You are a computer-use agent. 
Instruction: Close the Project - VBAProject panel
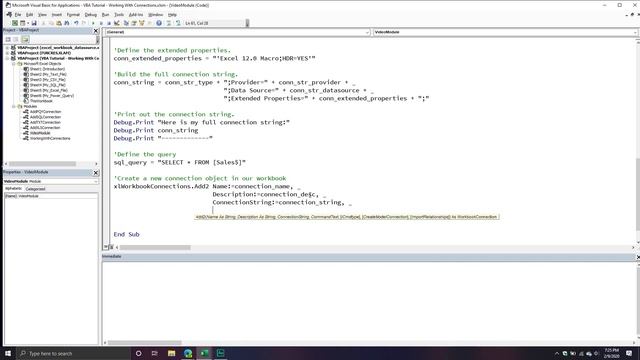[96, 31]
